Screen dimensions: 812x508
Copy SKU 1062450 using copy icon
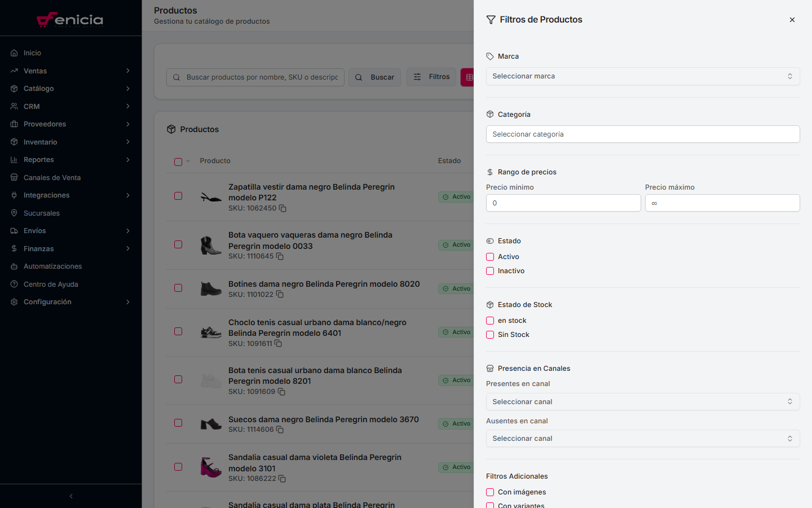pyautogui.click(x=283, y=208)
